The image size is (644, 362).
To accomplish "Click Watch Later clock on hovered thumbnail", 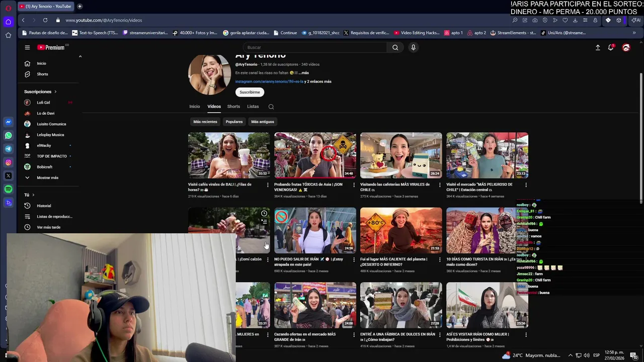I will 264,214.
